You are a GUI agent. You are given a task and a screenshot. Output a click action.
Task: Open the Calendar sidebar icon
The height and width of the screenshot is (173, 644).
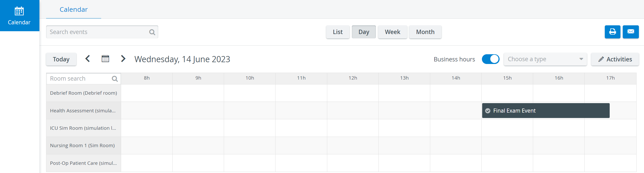(x=19, y=15)
